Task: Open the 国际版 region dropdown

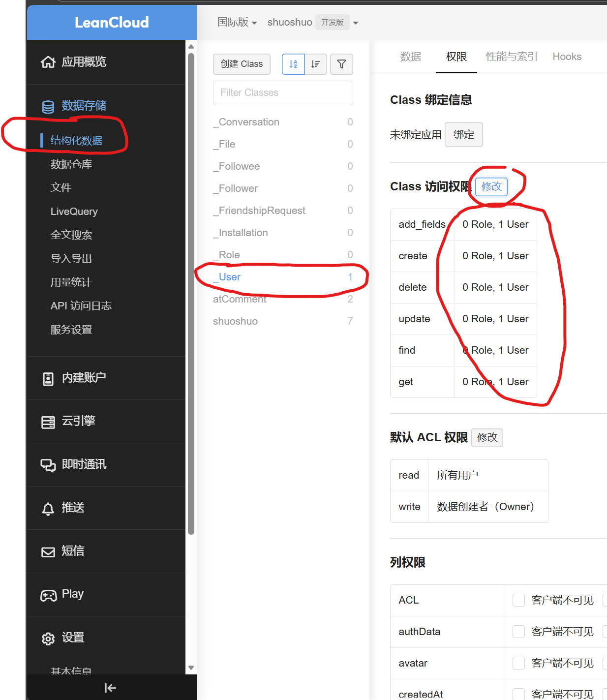Action: pyautogui.click(x=237, y=23)
